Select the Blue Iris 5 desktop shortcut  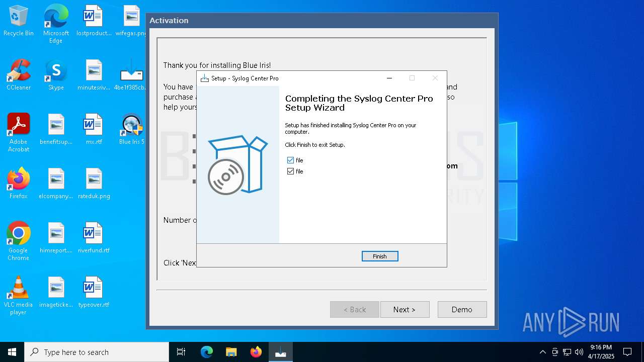131,130
